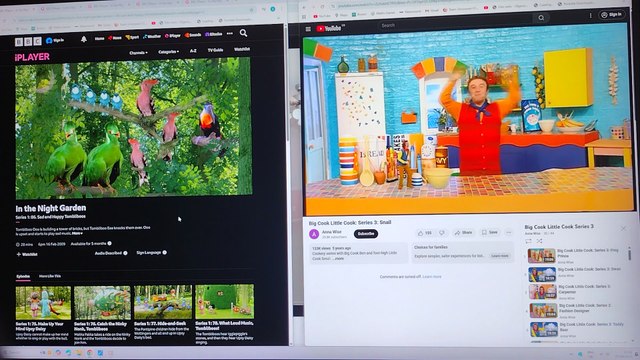The image size is (640, 360).
Task: Expand episode description with More
Action: click(77, 233)
